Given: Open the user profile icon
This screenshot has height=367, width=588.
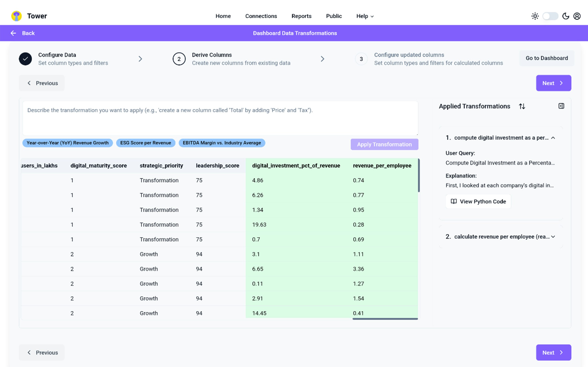Looking at the screenshot, I should pyautogui.click(x=577, y=16).
